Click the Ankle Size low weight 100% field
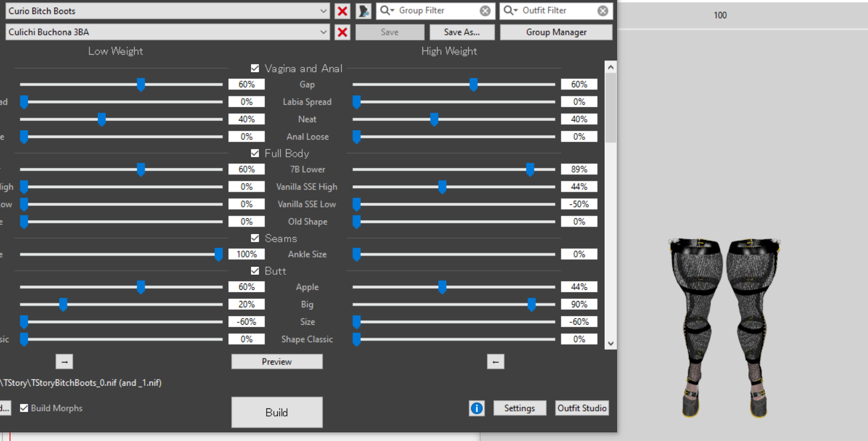This screenshot has width=868, height=441. click(x=246, y=254)
